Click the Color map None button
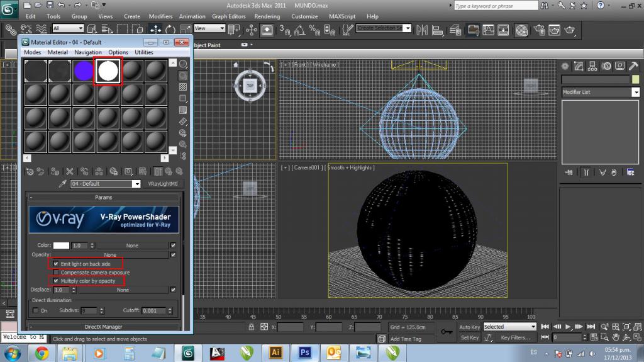 132,245
